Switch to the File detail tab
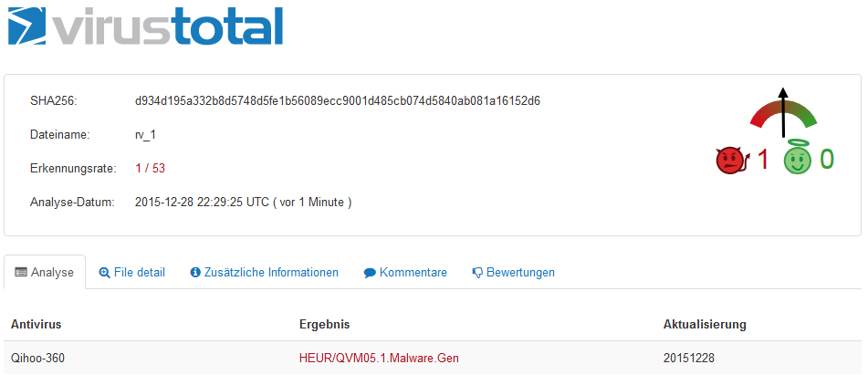868x375 pixels. pos(131,273)
